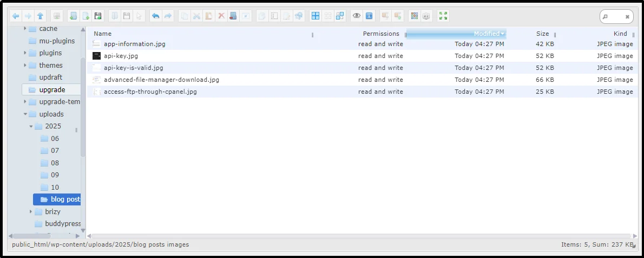Select the buddypress folder in tree
The width and height of the screenshot is (644, 258).
point(57,224)
